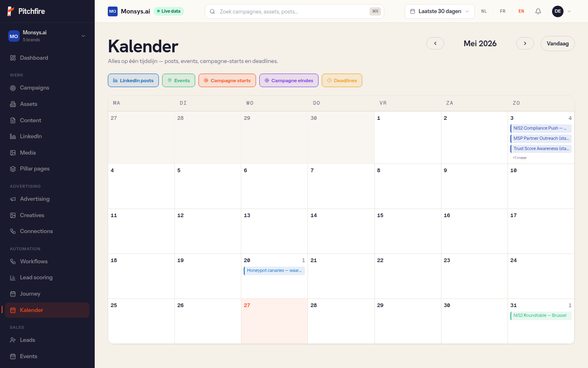Viewport: 588px width, 368px height.
Task: Switch language to NL
Action: 484,11
